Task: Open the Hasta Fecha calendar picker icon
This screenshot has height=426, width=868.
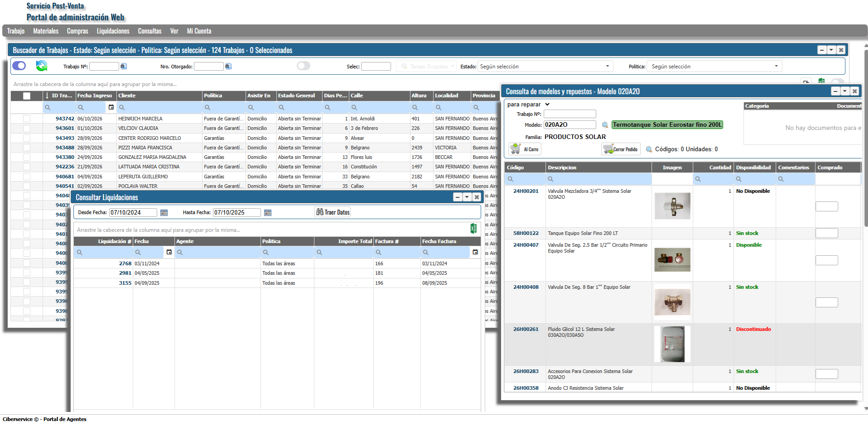Action: pos(268,213)
